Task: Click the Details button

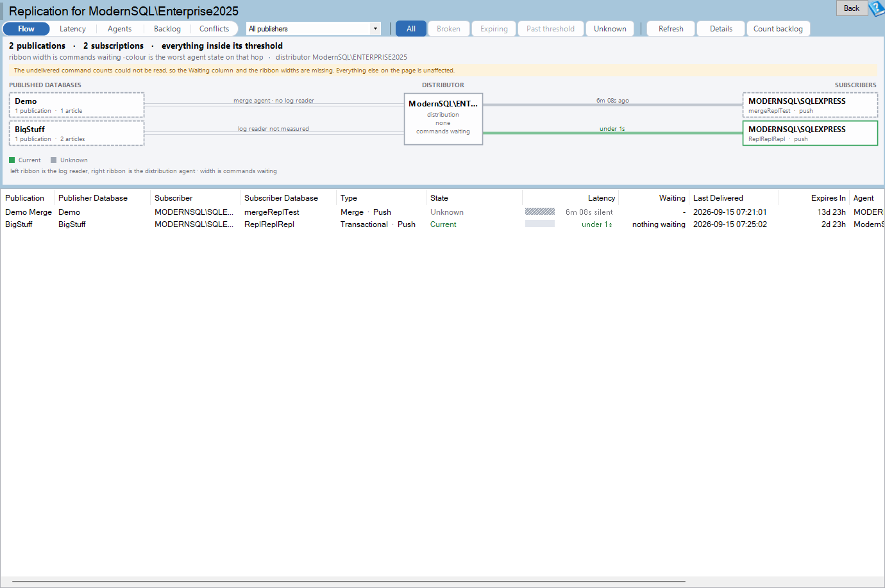Action: pyautogui.click(x=721, y=29)
